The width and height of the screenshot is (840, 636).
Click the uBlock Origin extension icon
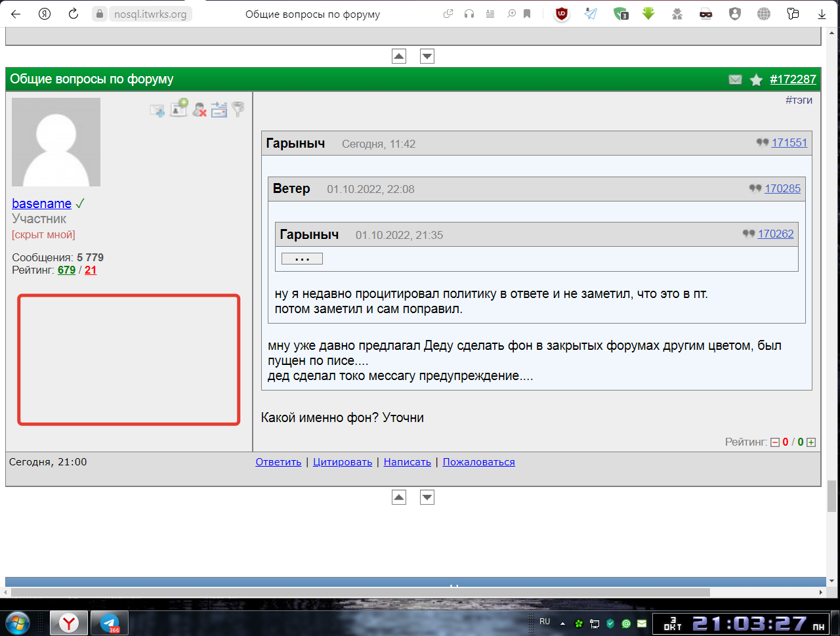[x=562, y=14]
